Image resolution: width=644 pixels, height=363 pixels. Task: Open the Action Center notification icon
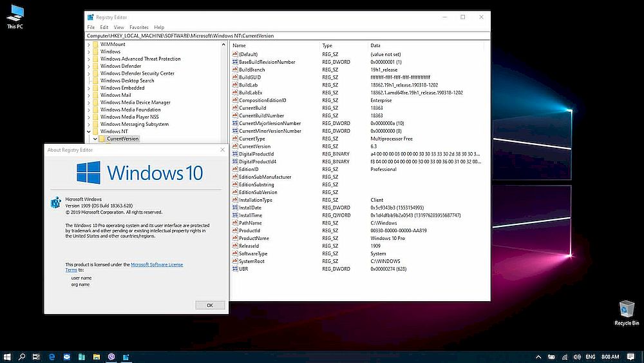coord(630,357)
